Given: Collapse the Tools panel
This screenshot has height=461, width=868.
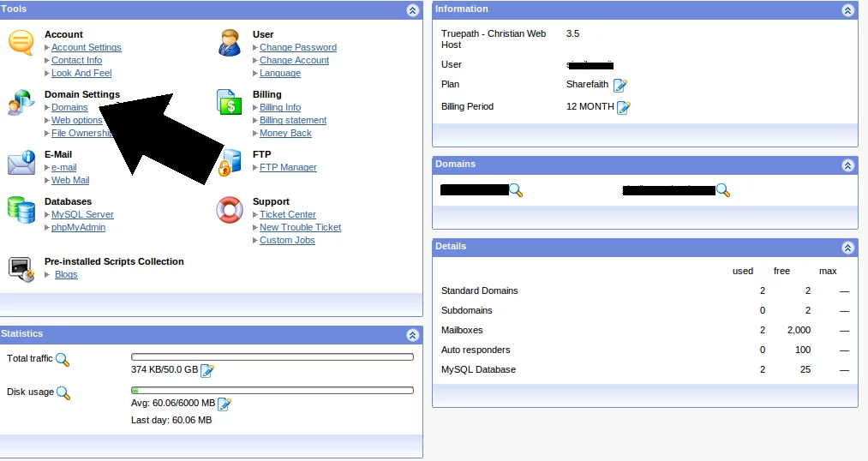Looking at the screenshot, I should pyautogui.click(x=412, y=10).
